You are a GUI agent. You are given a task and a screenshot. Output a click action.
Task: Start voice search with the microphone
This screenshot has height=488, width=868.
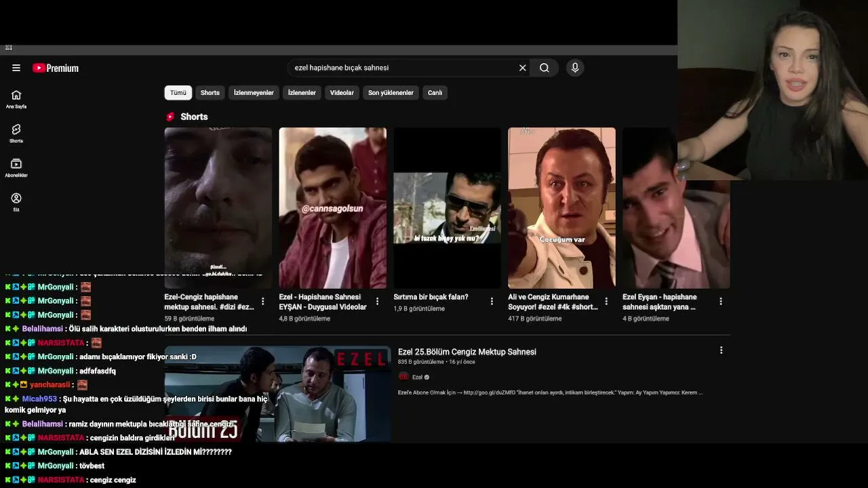pyautogui.click(x=575, y=68)
